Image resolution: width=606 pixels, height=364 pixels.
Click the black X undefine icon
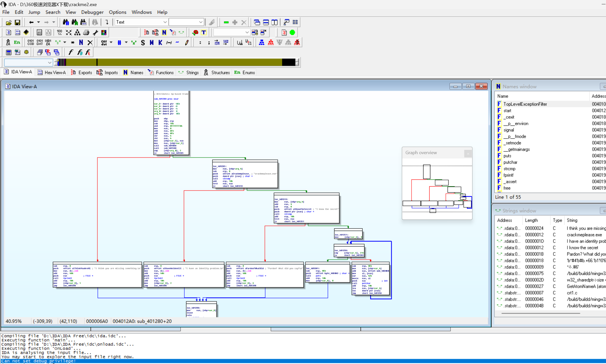click(x=90, y=43)
